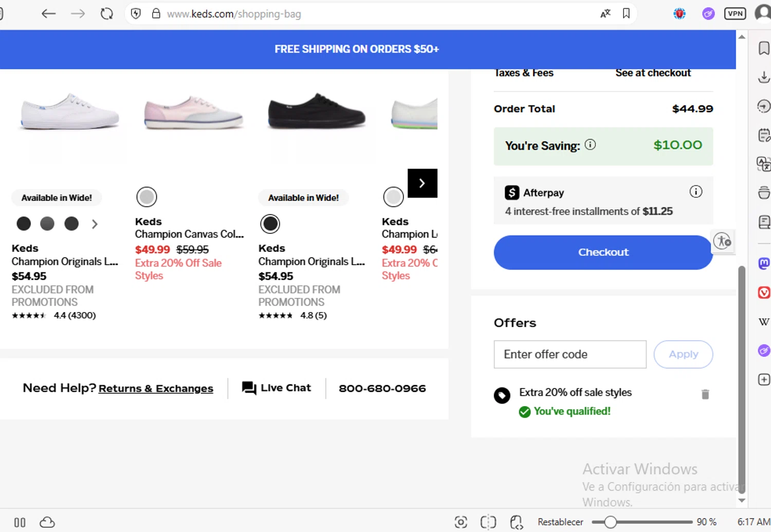
Task: Choose the gray swatch of Champion Canvas
Action: click(146, 197)
